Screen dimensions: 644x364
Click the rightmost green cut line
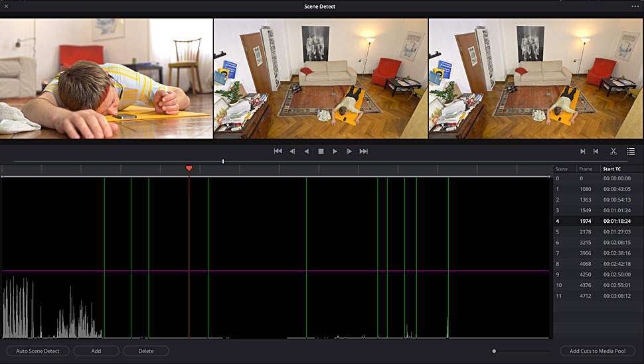coord(448,258)
